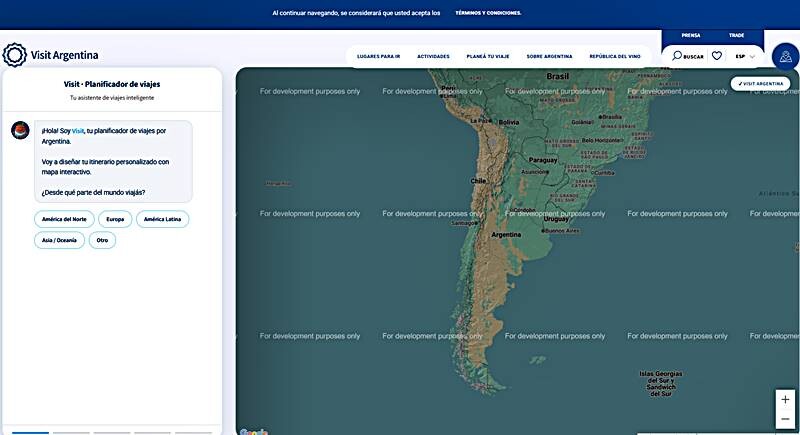Zoom in on the map
Viewport: 800px width, 435px height.
tap(785, 399)
